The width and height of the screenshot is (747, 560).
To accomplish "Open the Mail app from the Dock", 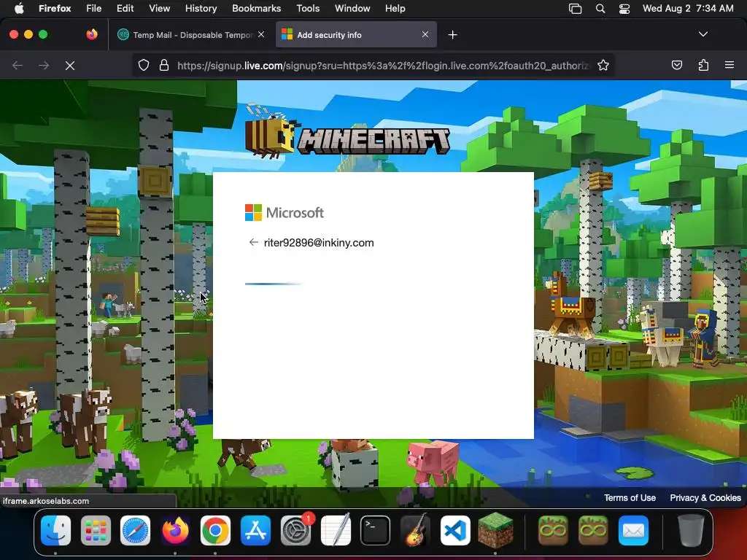I will coord(633,531).
